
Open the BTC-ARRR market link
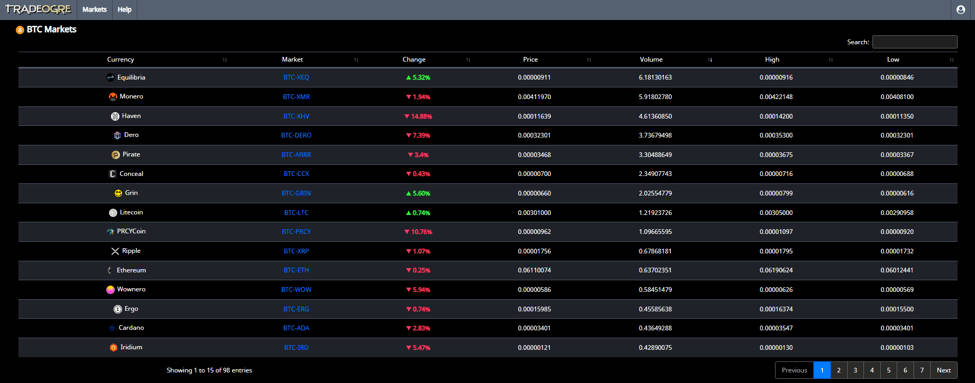click(296, 155)
